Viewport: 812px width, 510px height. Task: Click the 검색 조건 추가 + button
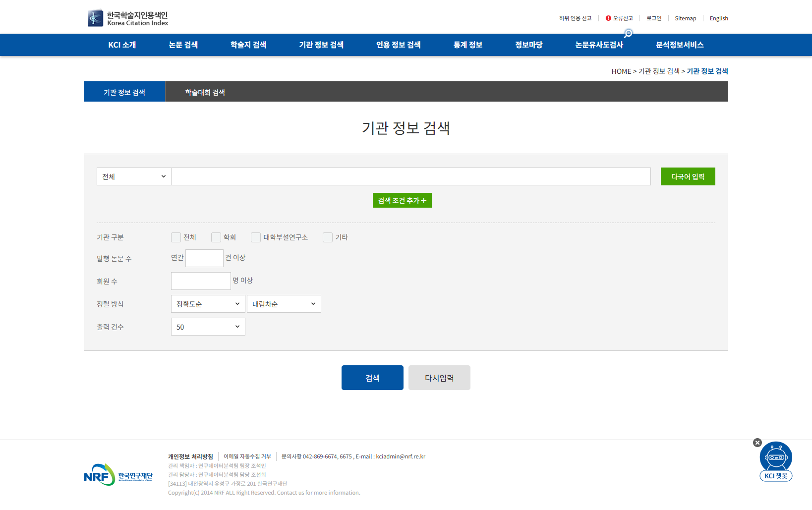402,200
